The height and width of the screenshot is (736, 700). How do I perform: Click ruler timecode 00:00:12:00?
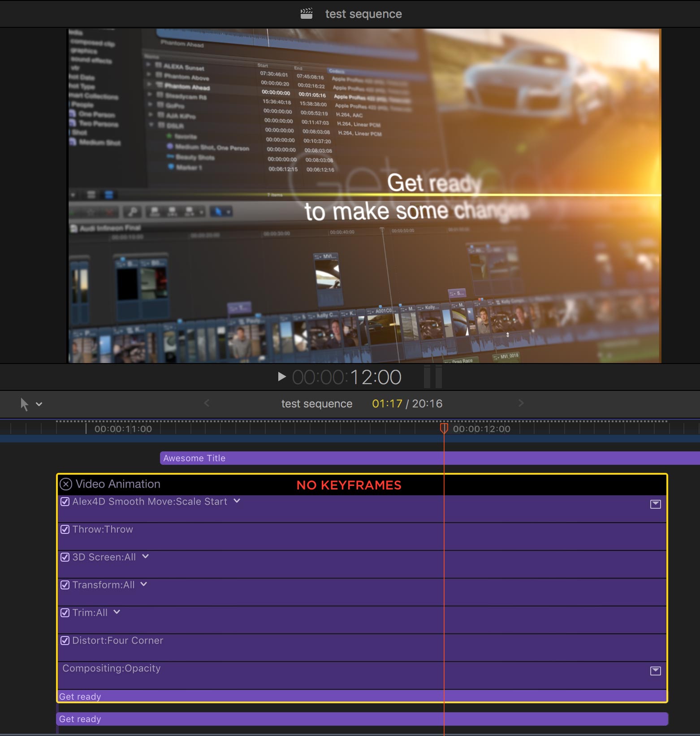point(482,429)
